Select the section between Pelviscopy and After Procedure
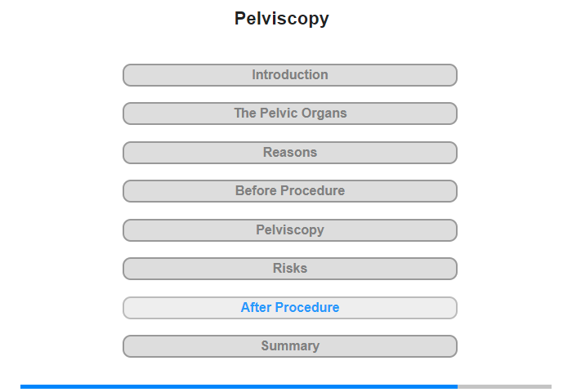The width and height of the screenshot is (572, 392). (x=289, y=269)
